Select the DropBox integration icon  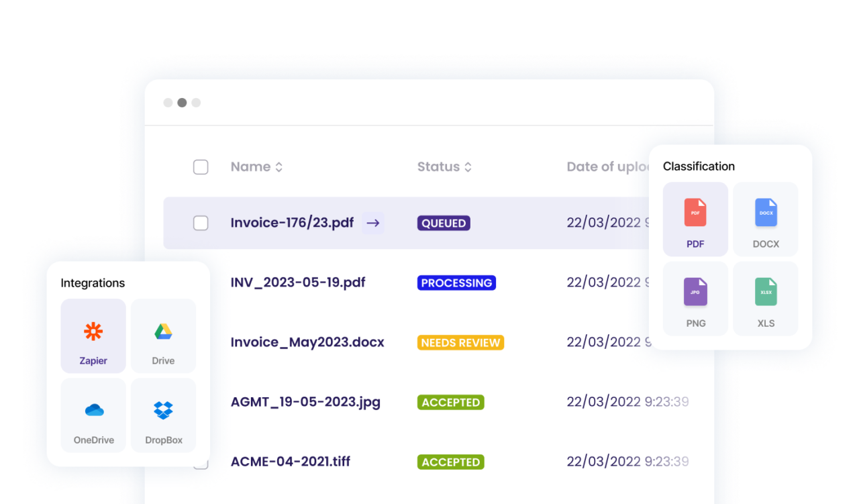click(163, 415)
